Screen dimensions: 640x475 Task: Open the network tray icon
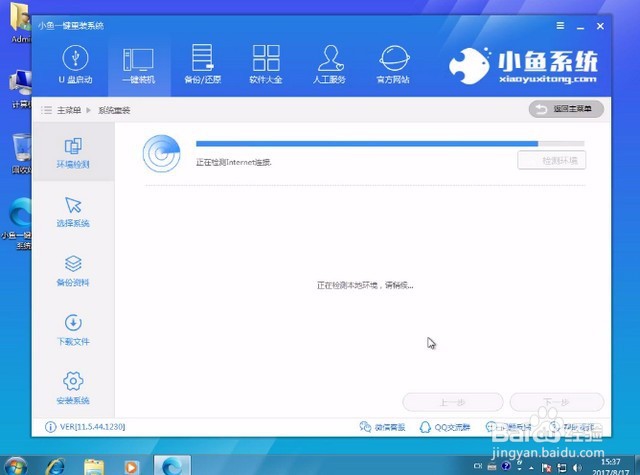pos(562,468)
